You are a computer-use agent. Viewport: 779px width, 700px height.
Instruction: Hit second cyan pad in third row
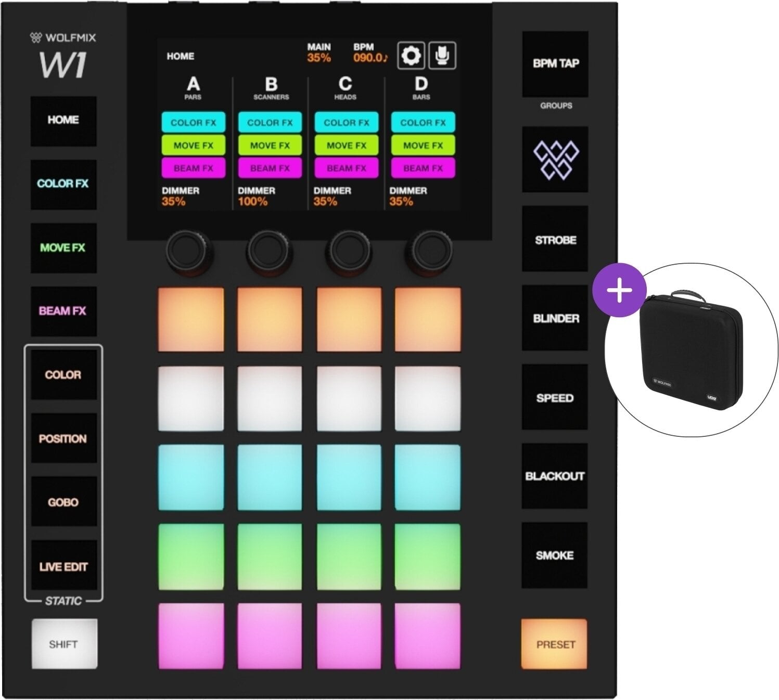(x=270, y=477)
